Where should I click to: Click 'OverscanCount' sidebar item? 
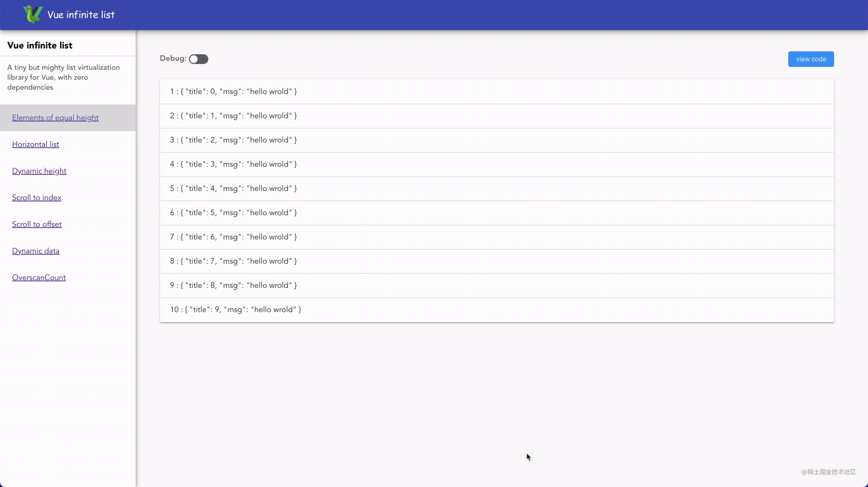click(39, 277)
